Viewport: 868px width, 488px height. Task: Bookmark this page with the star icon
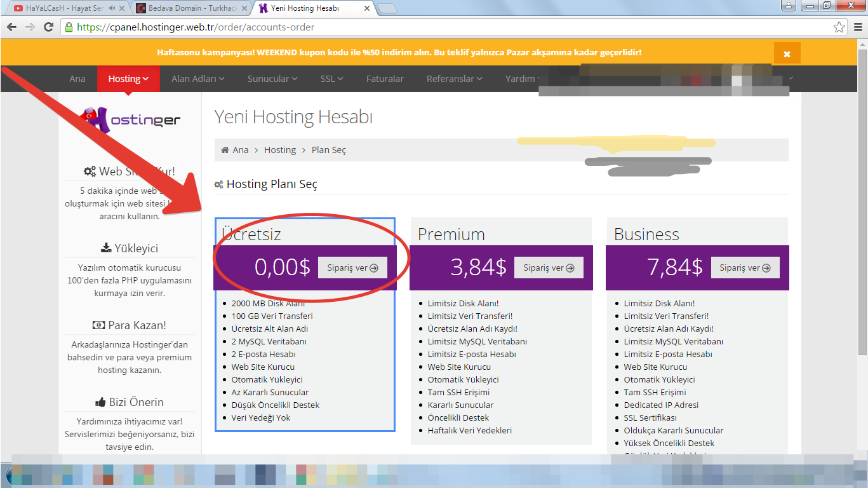coord(839,27)
